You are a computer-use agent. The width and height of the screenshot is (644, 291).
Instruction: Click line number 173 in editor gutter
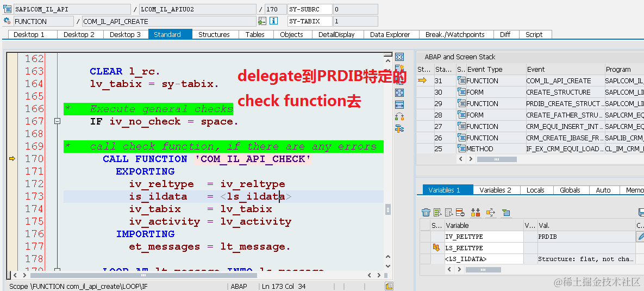[x=34, y=196]
